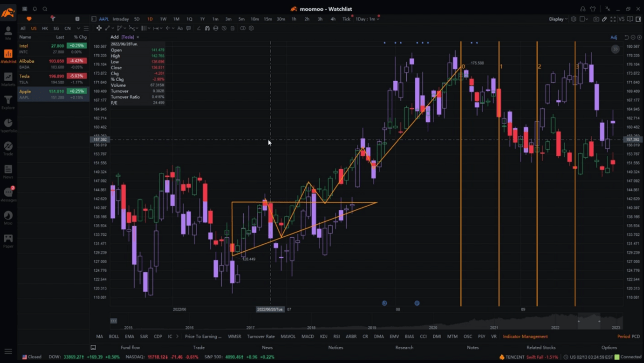Toggle the Adj price adjustment
This screenshot has width=644, height=363.
614,37
